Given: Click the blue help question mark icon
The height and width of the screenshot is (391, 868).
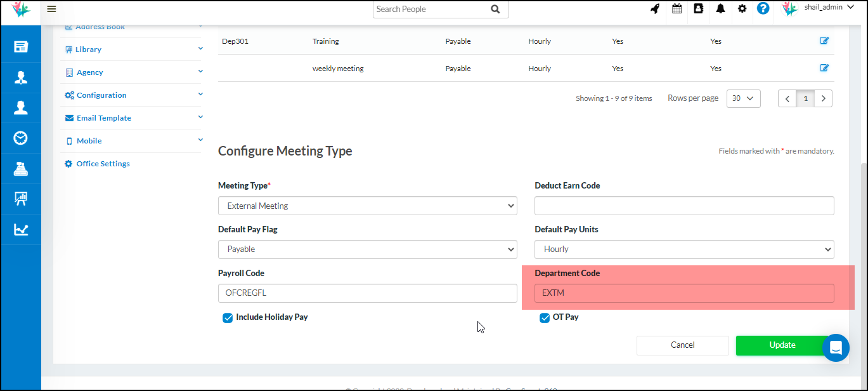Looking at the screenshot, I should pos(763,9).
